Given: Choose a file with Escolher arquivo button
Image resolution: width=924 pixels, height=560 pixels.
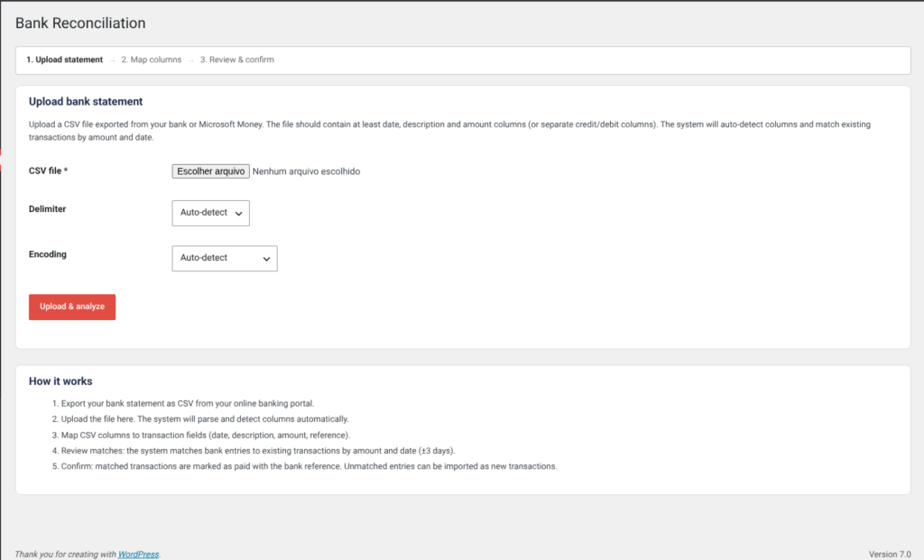Looking at the screenshot, I should 210,171.
